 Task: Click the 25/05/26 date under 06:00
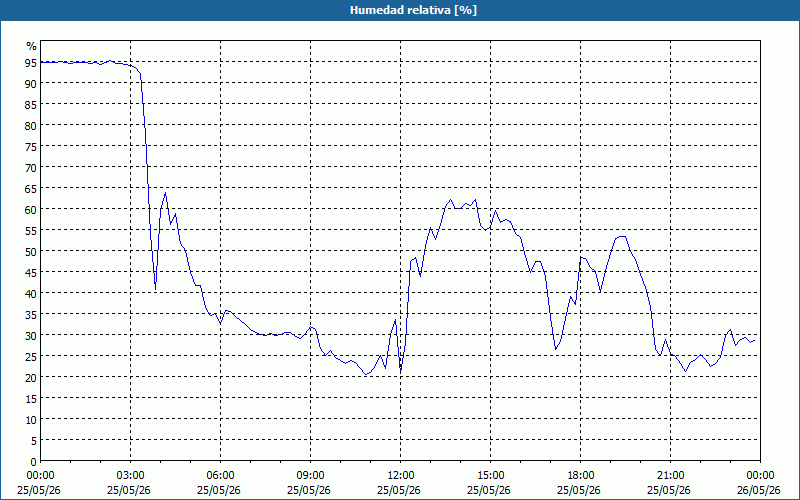point(219,490)
